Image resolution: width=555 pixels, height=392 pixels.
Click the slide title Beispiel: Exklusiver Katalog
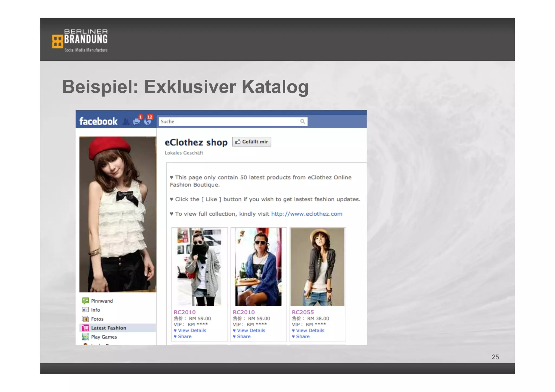pos(185,87)
